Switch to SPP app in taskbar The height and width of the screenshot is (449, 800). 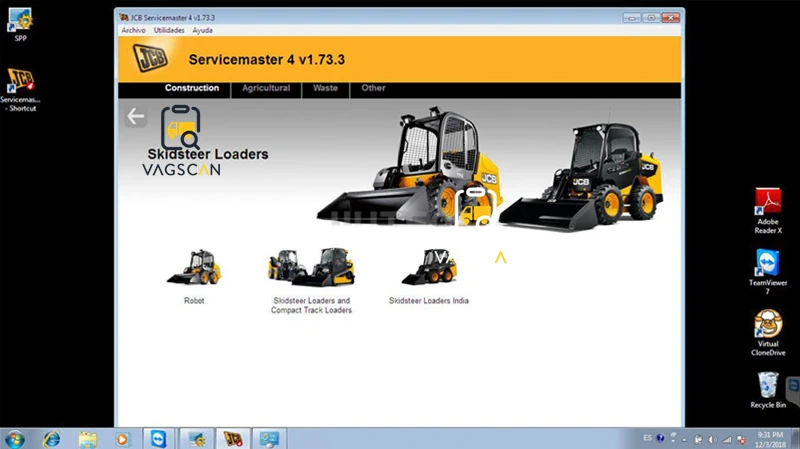tap(196, 439)
